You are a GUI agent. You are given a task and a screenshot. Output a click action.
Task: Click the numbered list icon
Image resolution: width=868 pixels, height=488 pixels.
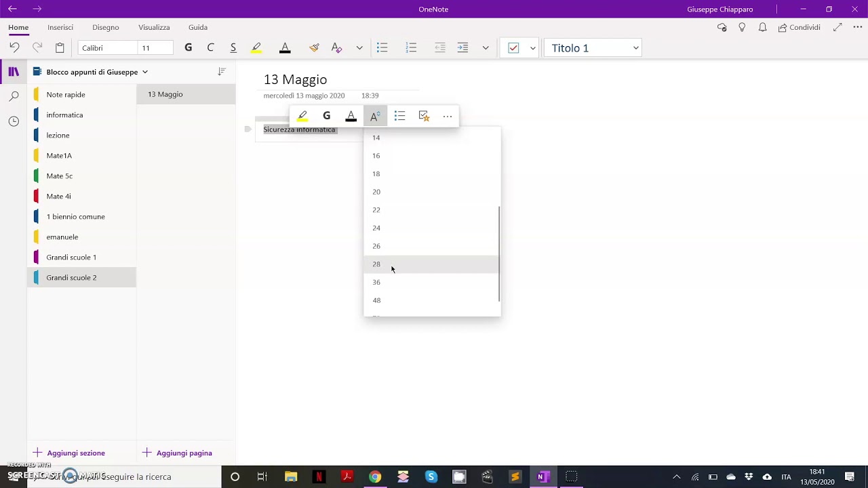coord(411,47)
